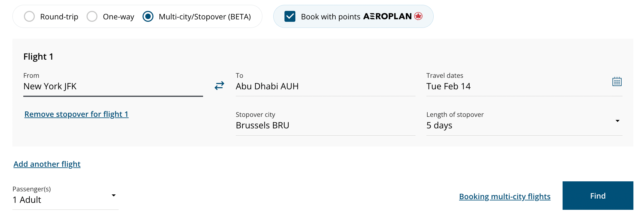Click the Find button
Image resolution: width=644 pixels, height=221 pixels.
597,196
